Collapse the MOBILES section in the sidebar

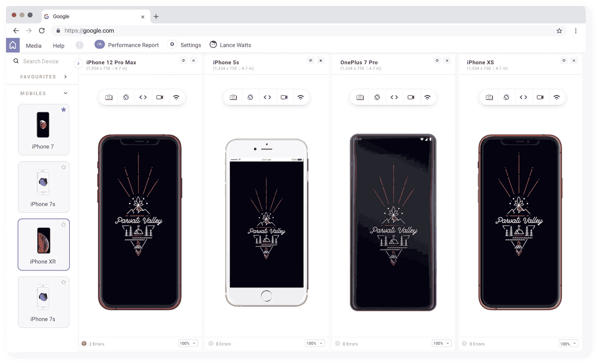(65, 93)
